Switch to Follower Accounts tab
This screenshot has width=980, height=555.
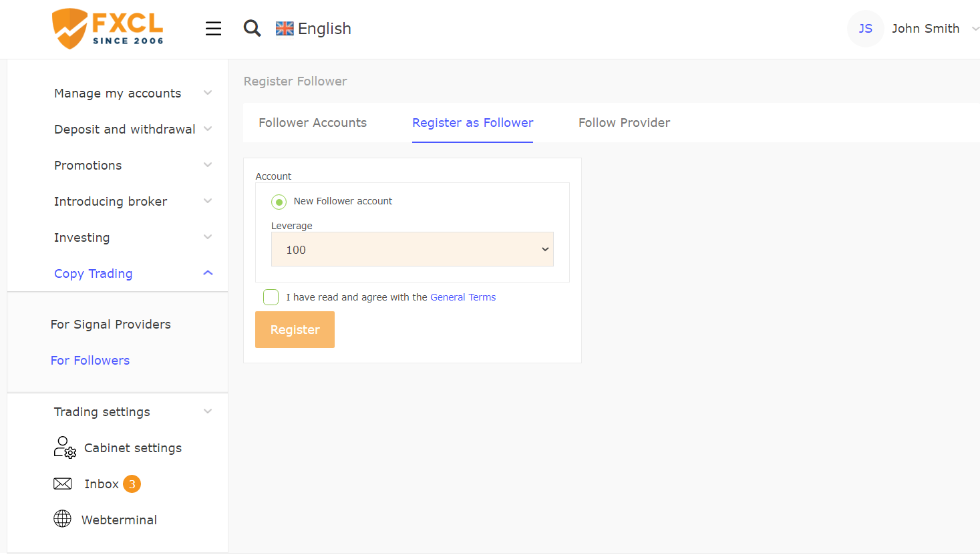click(x=313, y=123)
